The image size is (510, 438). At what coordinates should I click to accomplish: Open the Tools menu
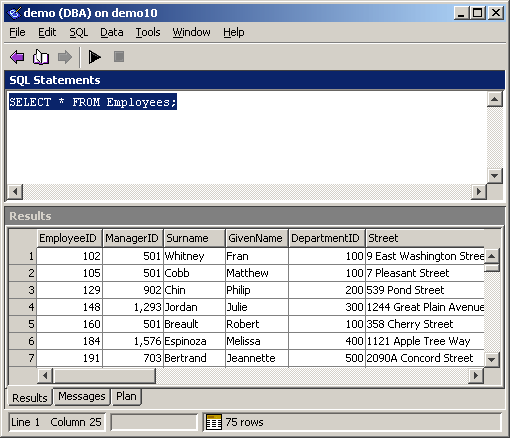pos(148,32)
